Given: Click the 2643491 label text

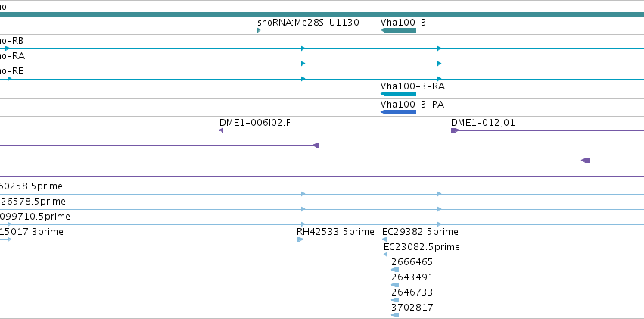Looking at the screenshot, I should [412, 277].
